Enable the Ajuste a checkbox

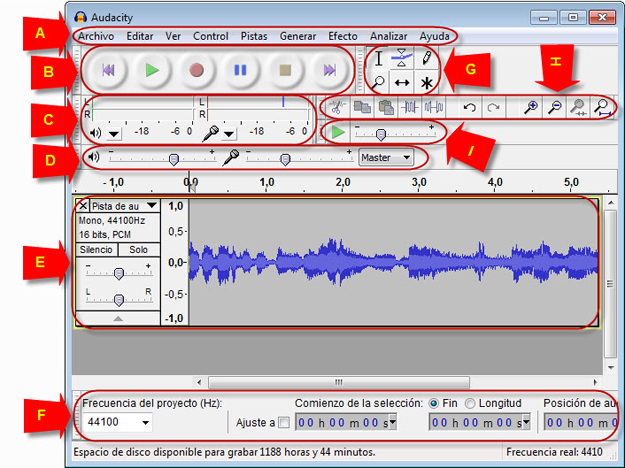click(284, 423)
